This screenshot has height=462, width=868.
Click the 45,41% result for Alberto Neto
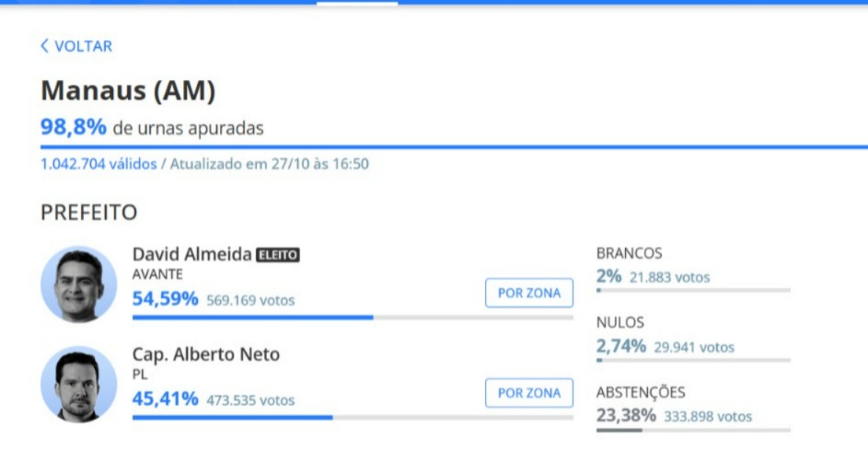click(x=166, y=399)
